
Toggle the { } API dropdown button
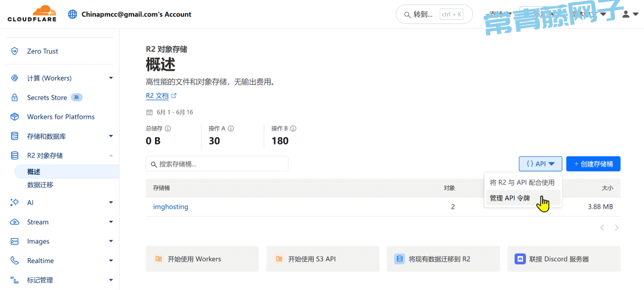point(540,164)
